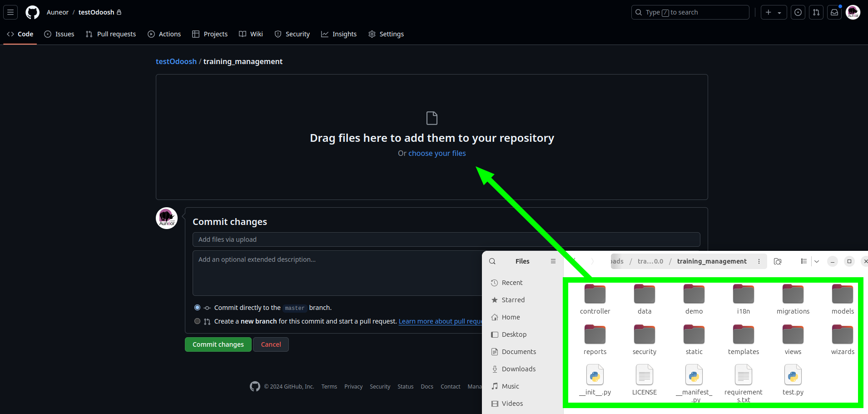Open the Insights tab

(x=339, y=34)
